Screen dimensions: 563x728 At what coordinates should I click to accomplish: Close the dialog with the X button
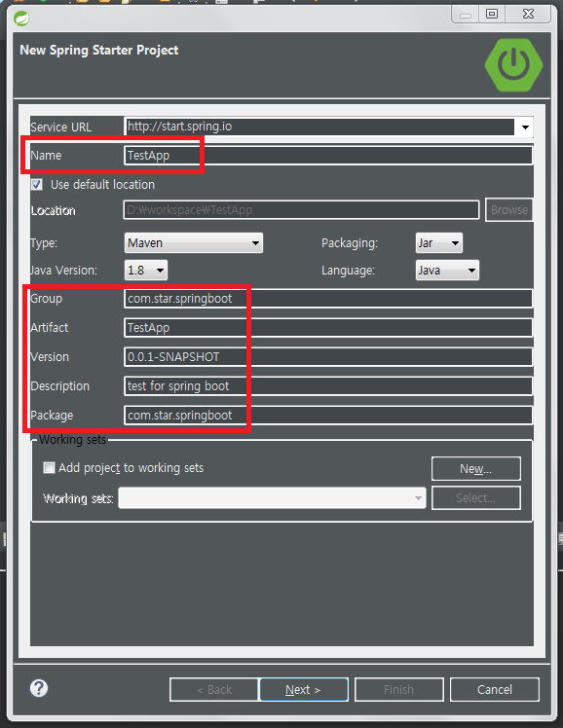(528, 14)
